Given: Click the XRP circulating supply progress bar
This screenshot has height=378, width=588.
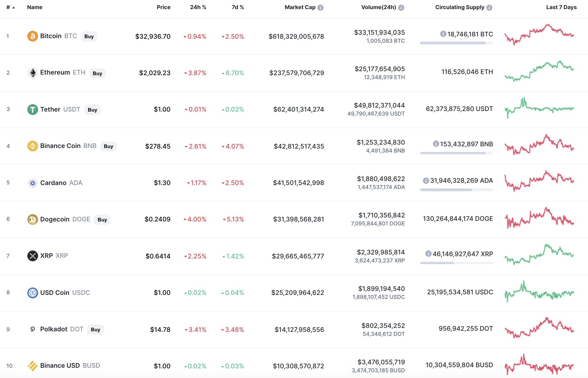Looking at the screenshot, I should [456, 263].
